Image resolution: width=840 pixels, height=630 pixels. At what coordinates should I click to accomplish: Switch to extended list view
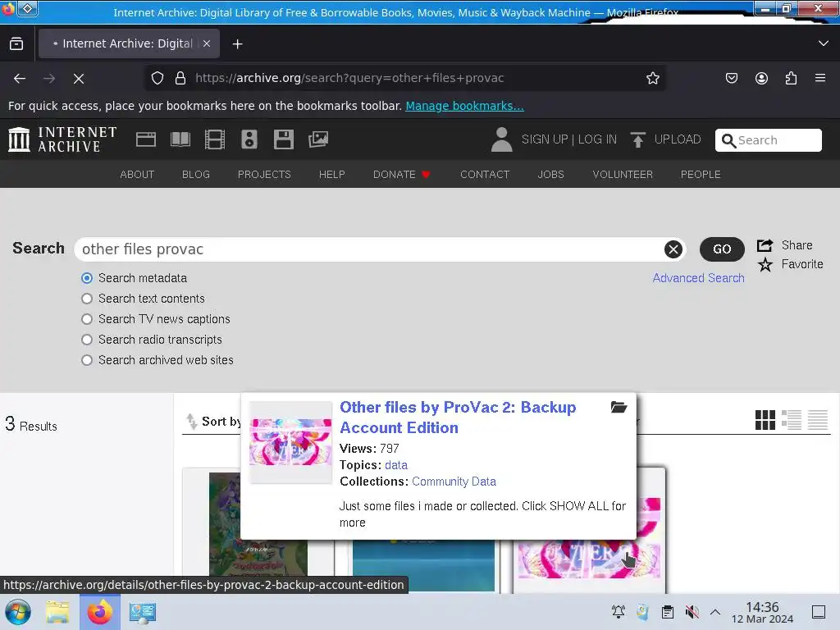(792, 420)
